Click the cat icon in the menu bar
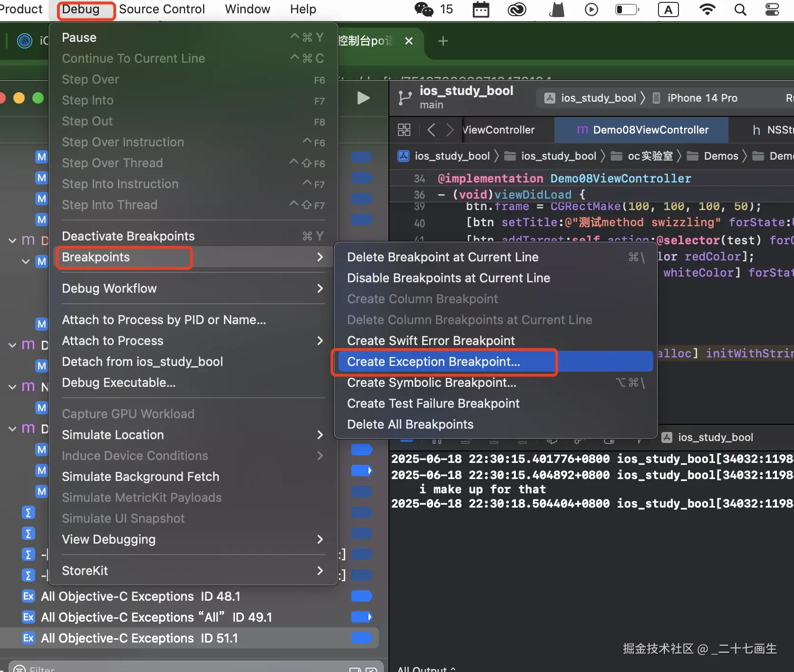794x672 pixels. (556, 10)
